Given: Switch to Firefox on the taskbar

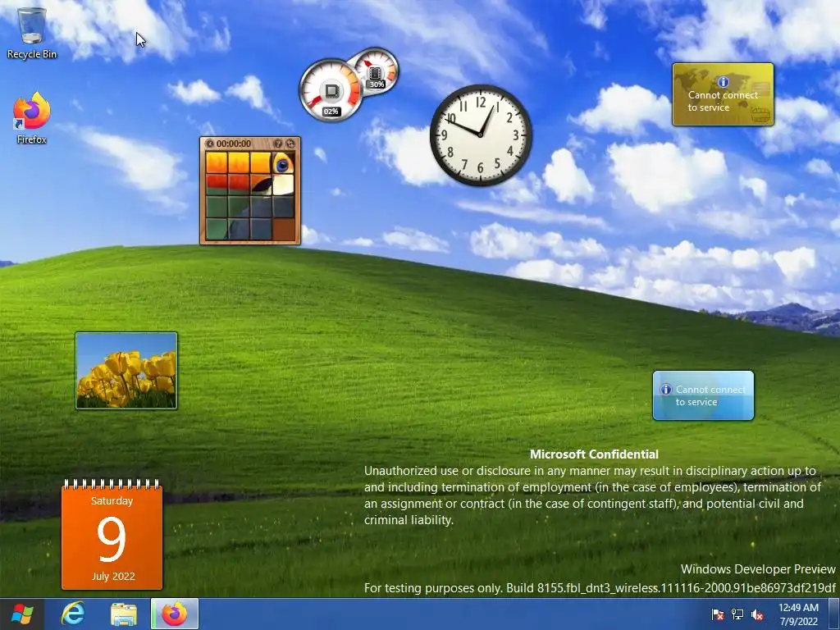Looking at the screenshot, I should [x=175, y=614].
